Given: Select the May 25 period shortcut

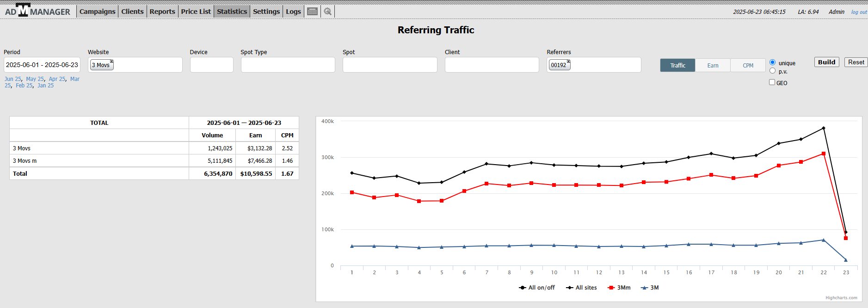Looking at the screenshot, I should [x=35, y=79].
